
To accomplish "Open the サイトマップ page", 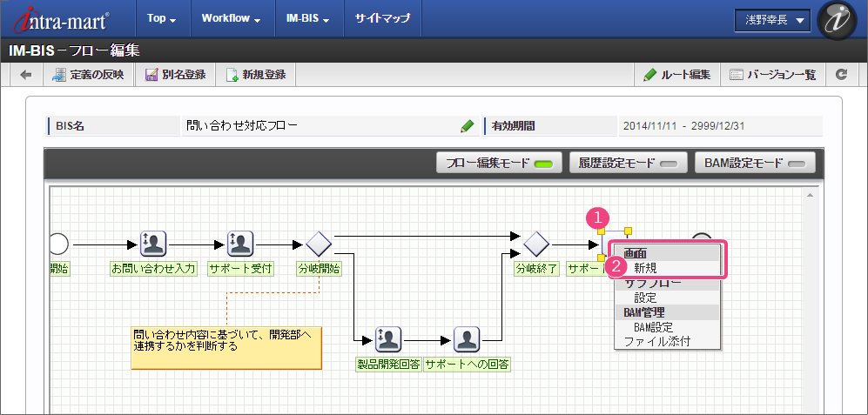I will tap(382, 19).
